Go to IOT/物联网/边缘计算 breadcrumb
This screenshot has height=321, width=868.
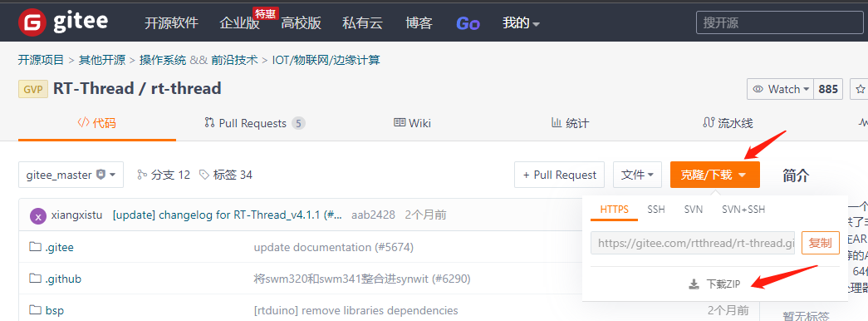(x=326, y=60)
